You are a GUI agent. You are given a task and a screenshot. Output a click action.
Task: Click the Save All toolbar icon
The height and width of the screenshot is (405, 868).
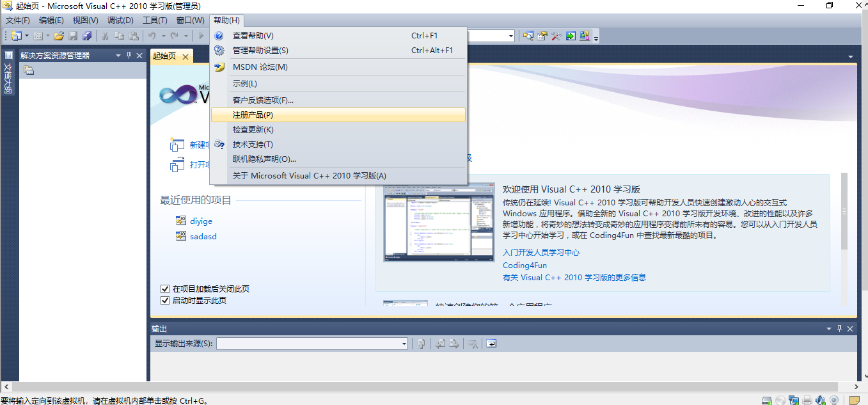click(x=87, y=36)
